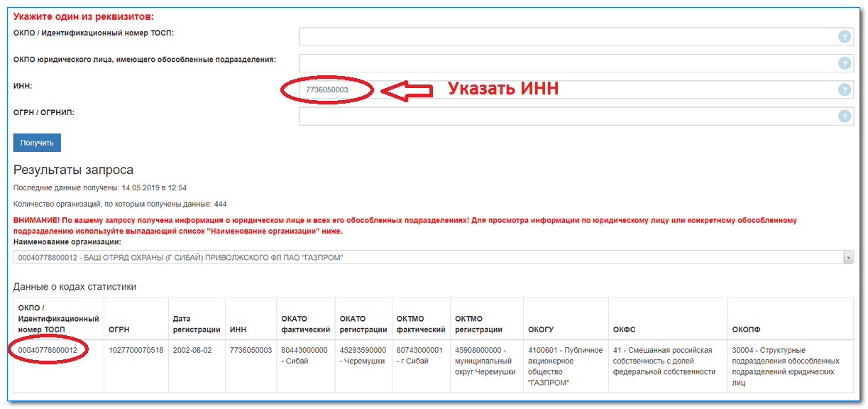Click the ИНН input containing 7736050003

point(576,89)
